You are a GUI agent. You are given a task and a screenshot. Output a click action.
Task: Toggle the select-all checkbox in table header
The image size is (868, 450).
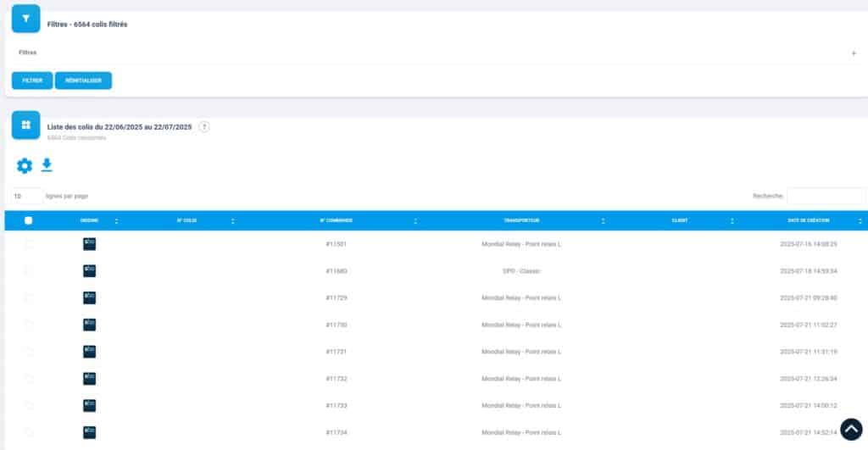coord(28,220)
